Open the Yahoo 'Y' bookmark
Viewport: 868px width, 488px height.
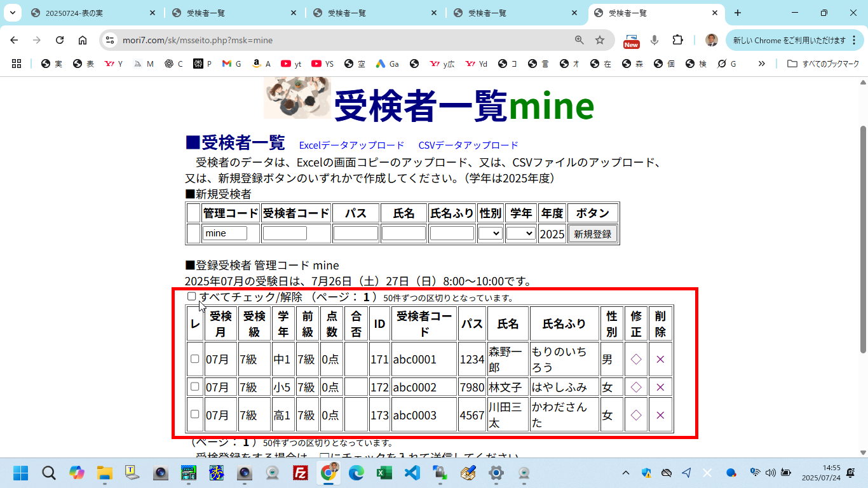click(114, 64)
